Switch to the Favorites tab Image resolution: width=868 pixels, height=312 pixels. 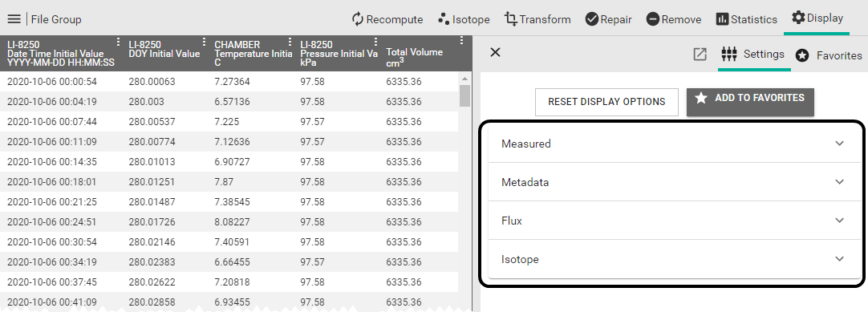click(x=829, y=55)
